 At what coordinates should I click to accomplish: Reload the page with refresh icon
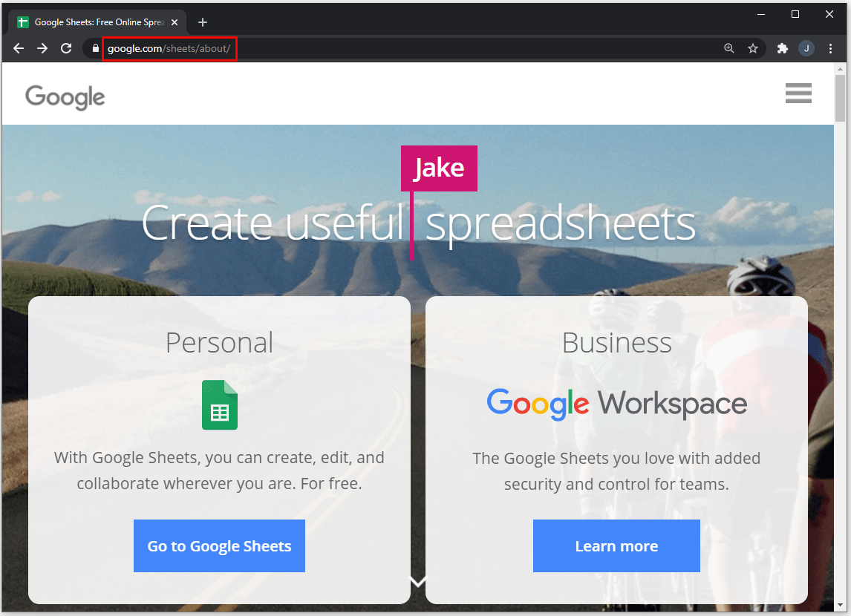coord(66,48)
